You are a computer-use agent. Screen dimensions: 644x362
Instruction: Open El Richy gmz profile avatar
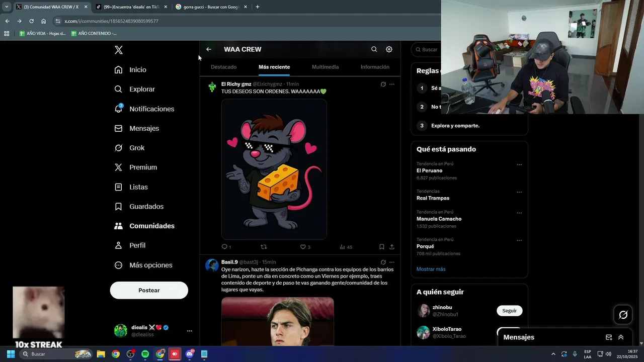click(212, 87)
